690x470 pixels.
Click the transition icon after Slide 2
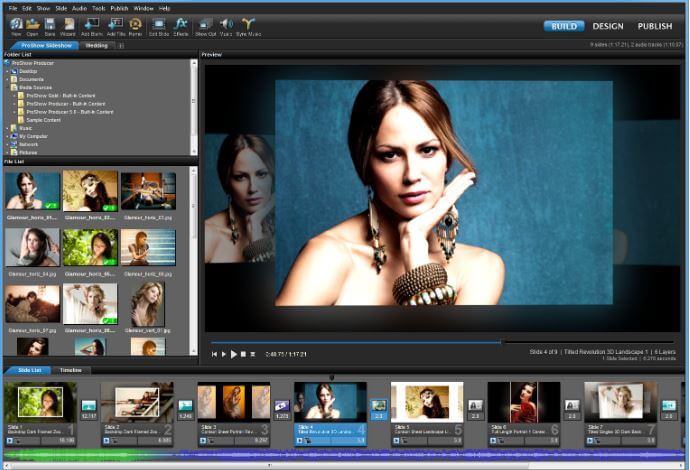point(185,405)
